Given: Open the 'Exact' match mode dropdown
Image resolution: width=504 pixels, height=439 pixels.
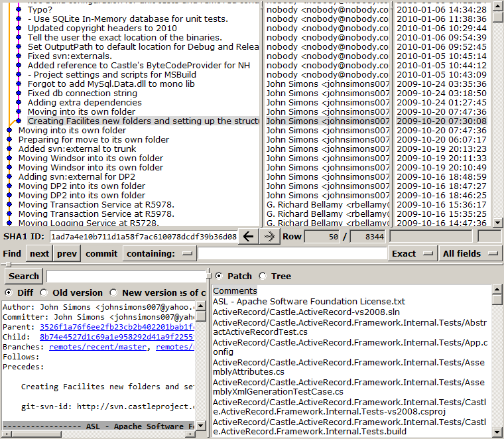Looking at the screenshot, I should click(412, 253).
